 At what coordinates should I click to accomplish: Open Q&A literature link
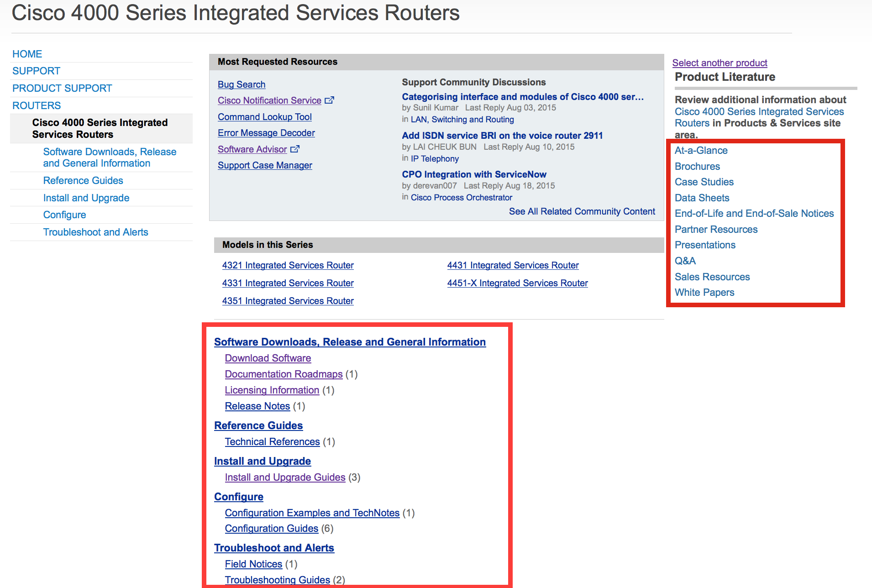pos(685,261)
